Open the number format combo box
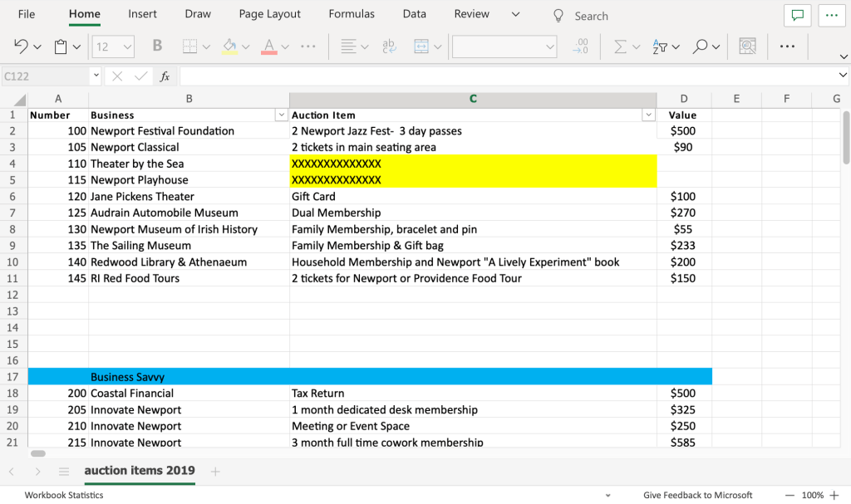This screenshot has height=504, width=851. (x=504, y=47)
